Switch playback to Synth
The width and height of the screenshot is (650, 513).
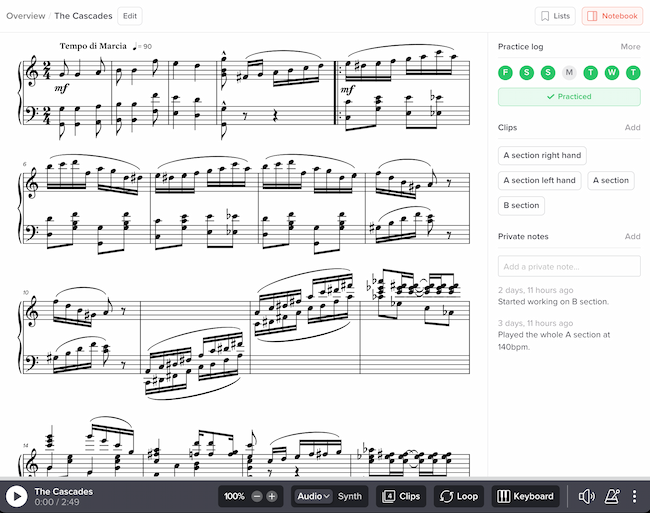(350, 496)
